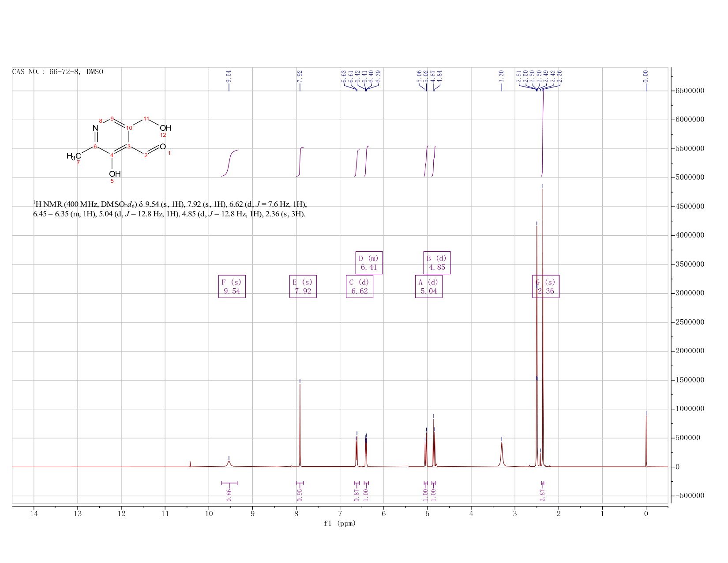Click the nitrogen atom N in structure
This screenshot has width=728, height=563.
(x=95, y=128)
